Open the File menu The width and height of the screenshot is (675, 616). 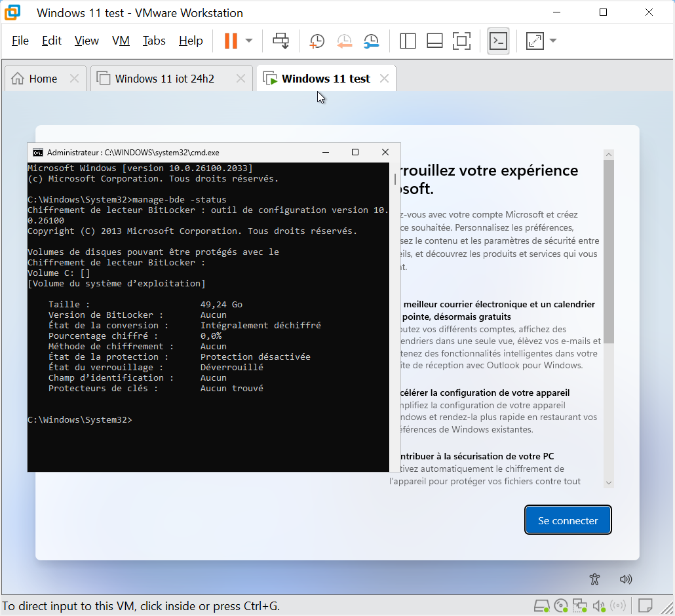20,41
